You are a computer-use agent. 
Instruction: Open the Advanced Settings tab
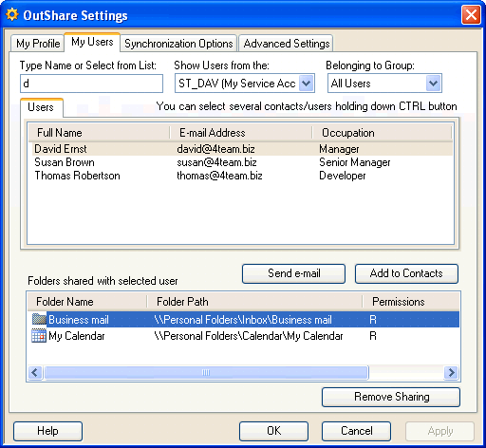(286, 44)
